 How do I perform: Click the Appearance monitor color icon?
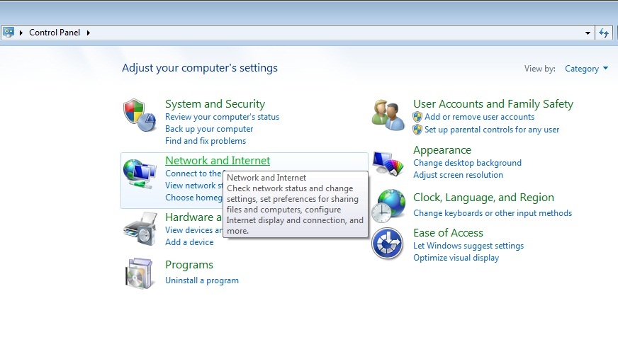388,163
